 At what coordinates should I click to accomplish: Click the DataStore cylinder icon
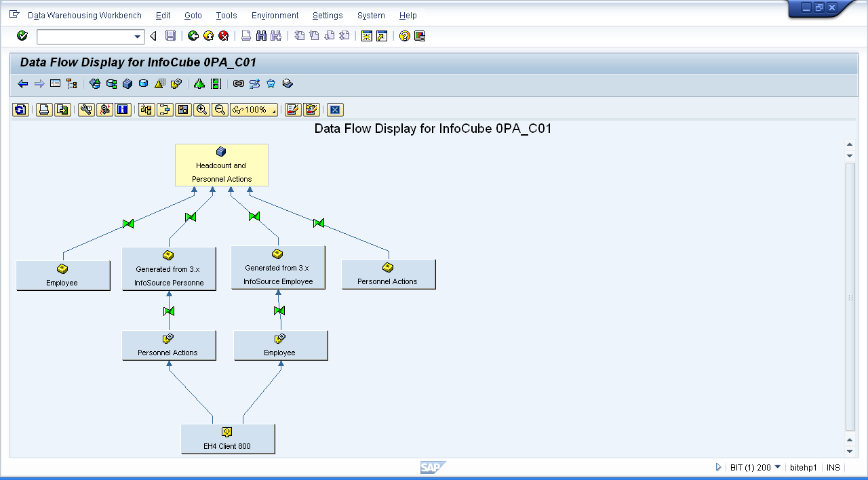tap(143, 84)
